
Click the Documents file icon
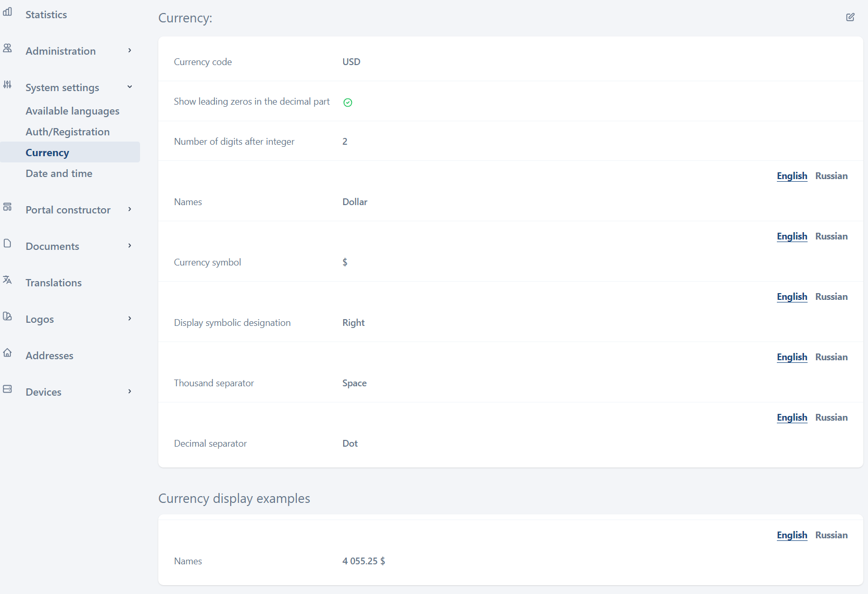7,244
